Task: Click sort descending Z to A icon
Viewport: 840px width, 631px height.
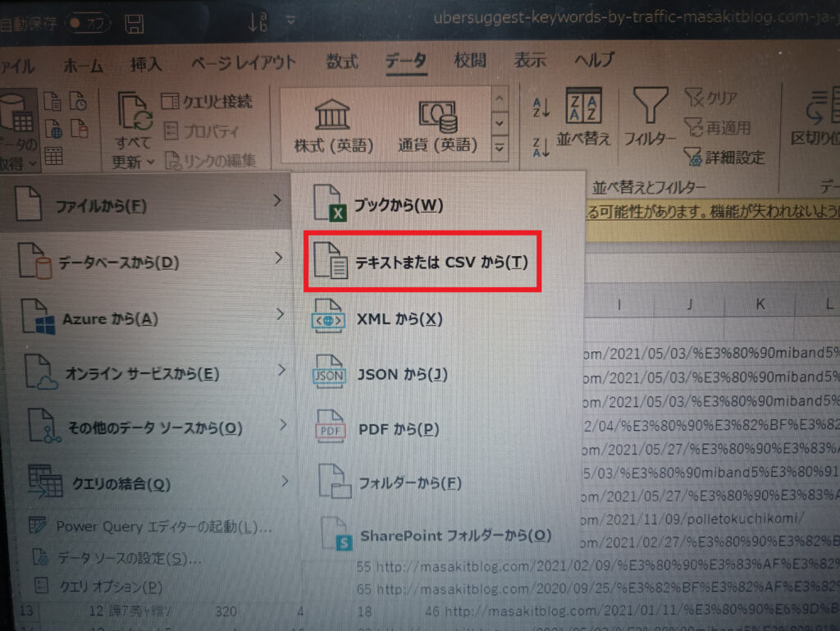Action: point(541,147)
